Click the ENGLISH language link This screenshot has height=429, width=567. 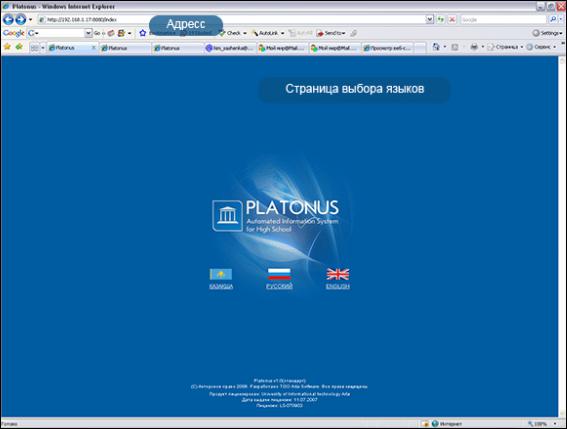coord(338,286)
